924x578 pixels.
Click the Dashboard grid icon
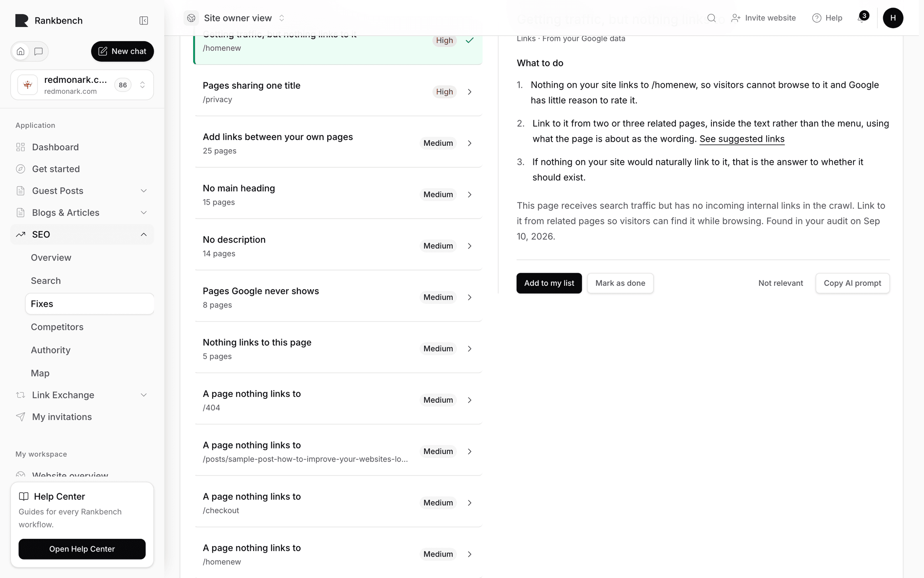(x=21, y=147)
